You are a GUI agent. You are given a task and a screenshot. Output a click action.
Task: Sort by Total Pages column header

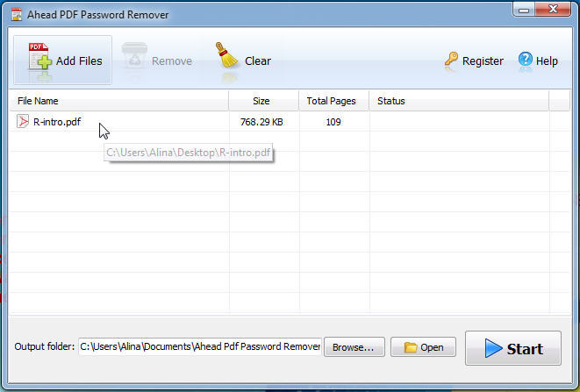point(334,101)
